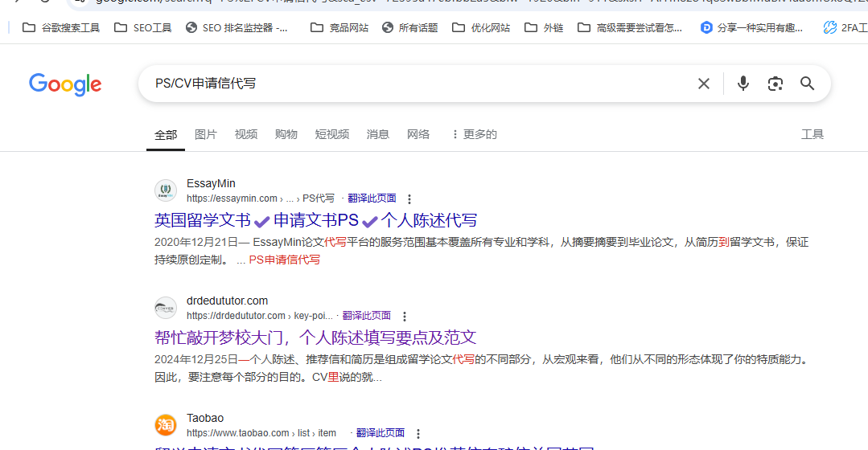
Task: Click the magnifier search button
Action: [807, 84]
